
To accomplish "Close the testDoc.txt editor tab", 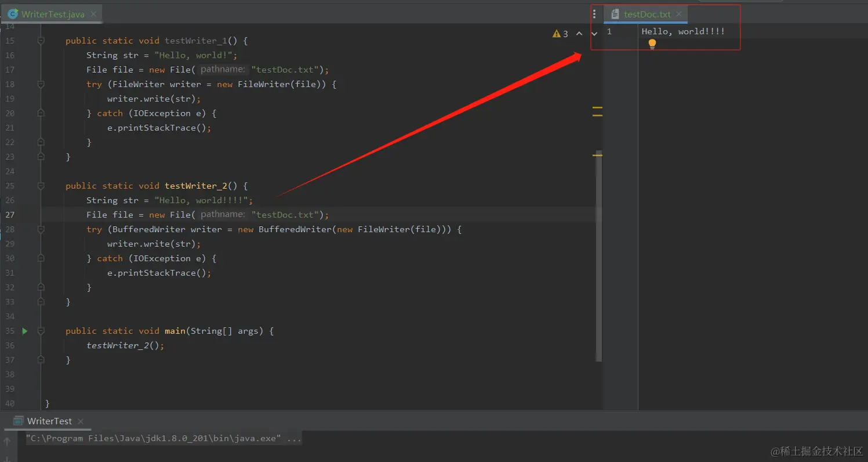I will click(x=678, y=14).
